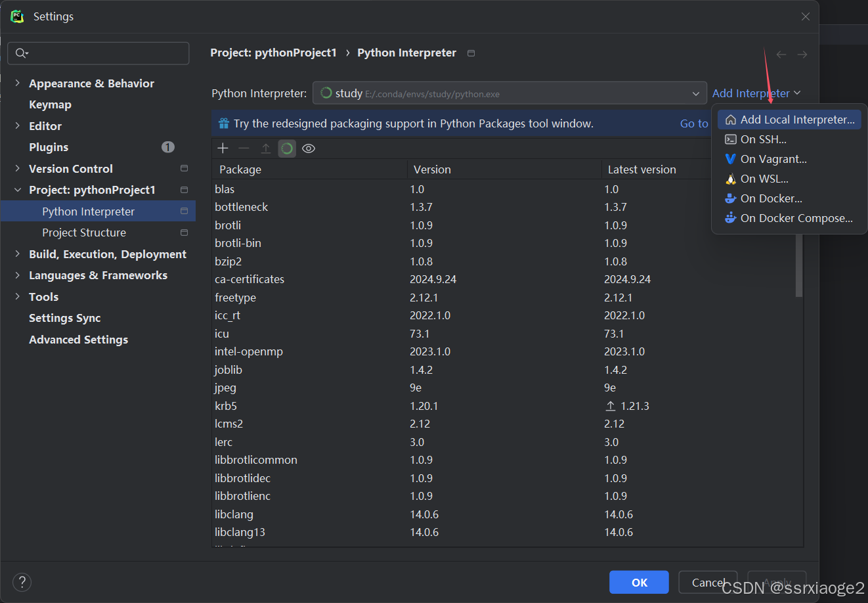Toggle the show early releases eye icon
868x603 pixels.
[x=309, y=148]
